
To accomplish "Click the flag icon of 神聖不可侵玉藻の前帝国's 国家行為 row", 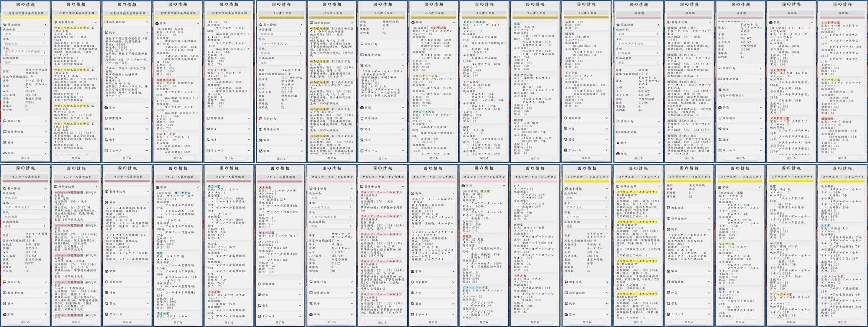I will coord(4,121).
